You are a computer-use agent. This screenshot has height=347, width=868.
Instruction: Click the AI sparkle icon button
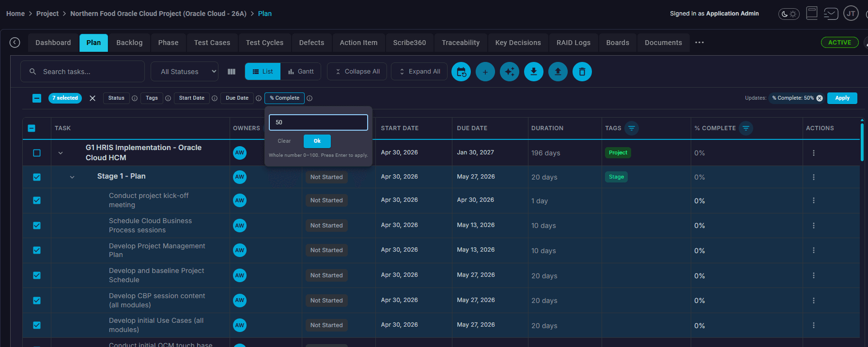click(x=510, y=72)
